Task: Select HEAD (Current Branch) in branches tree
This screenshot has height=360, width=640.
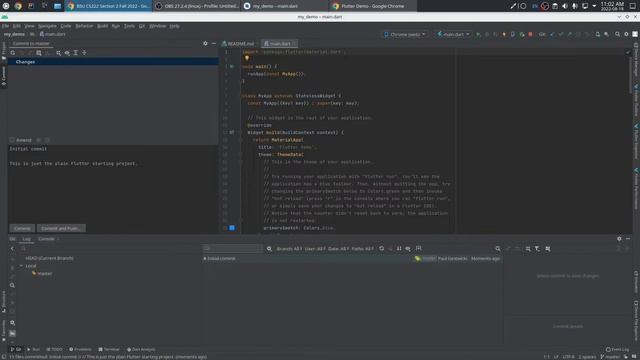Action: pyautogui.click(x=49, y=258)
